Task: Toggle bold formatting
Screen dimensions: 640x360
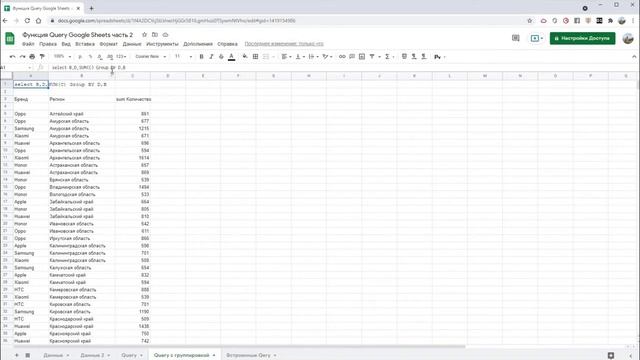Action: pyautogui.click(x=201, y=57)
